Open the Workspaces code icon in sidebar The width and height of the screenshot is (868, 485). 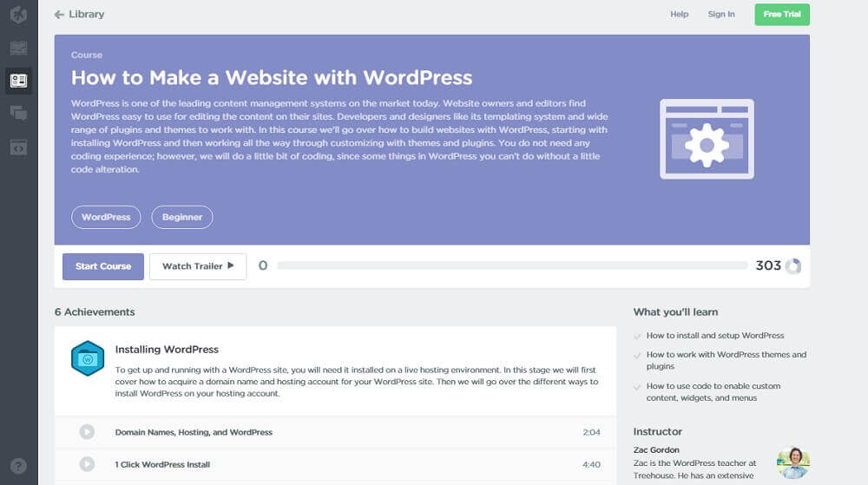(x=18, y=147)
